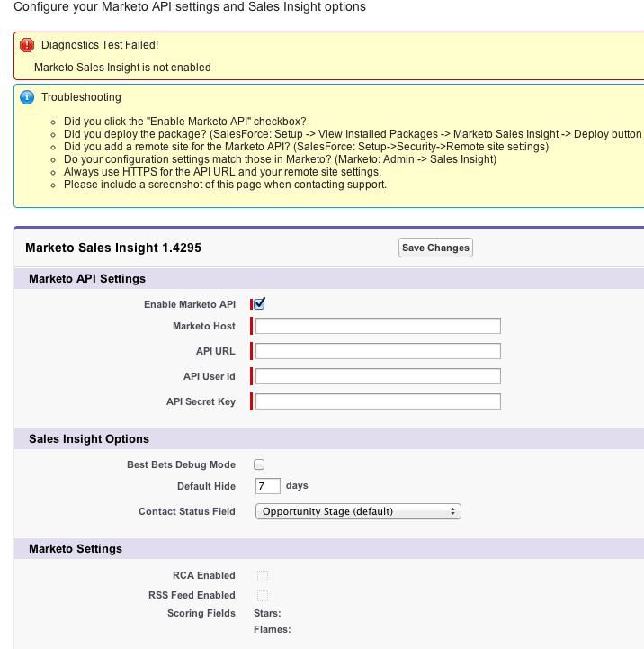Open the Contact Status Field dropdown
The width and height of the screenshot is (644, 649).
[x=358, y=511]
